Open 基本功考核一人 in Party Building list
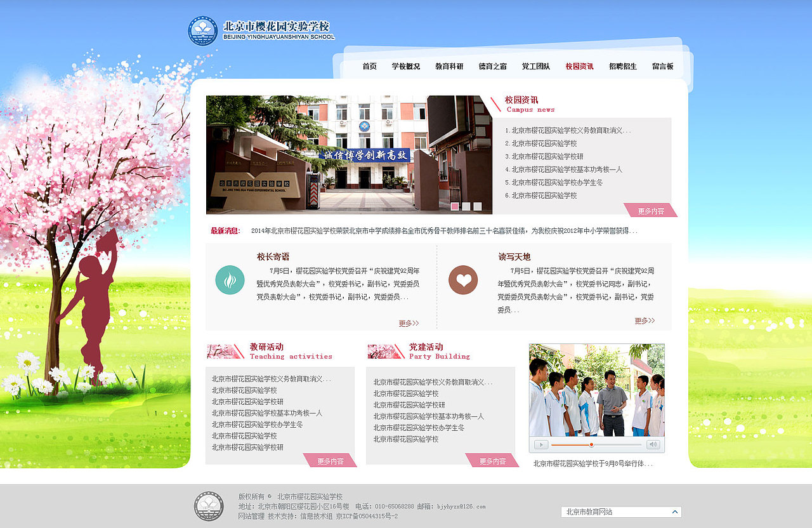This screenshot has height=528, width=812. [x=429, y=416]
